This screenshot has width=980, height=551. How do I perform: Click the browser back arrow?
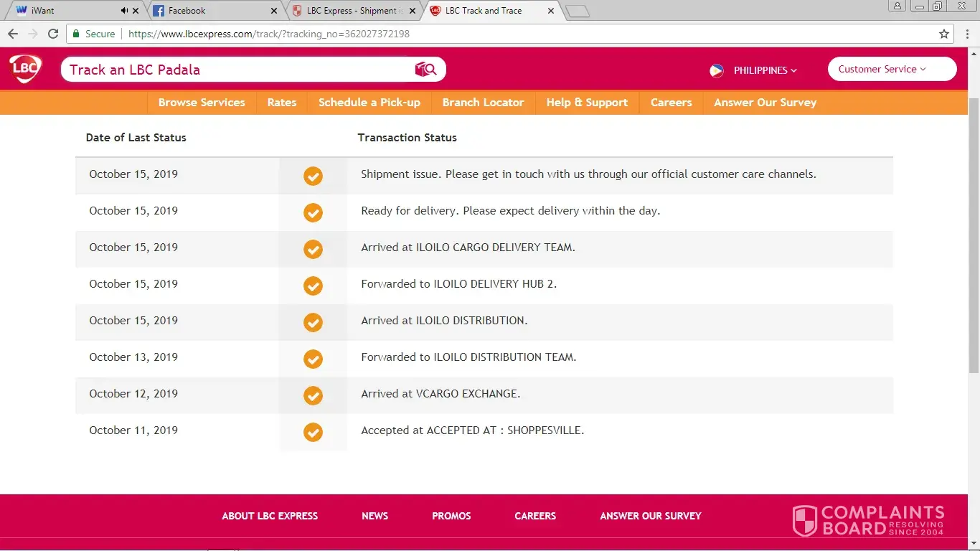[x=13, y=34]
